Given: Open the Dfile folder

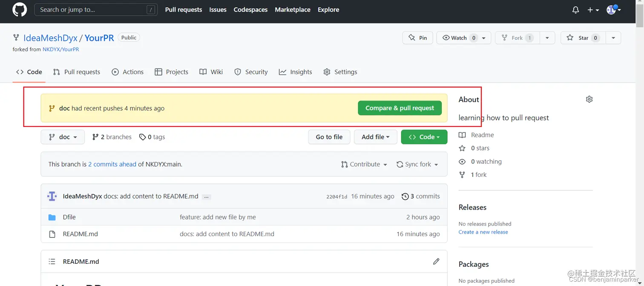Looking at the screenshot, I should click(69, 217).
